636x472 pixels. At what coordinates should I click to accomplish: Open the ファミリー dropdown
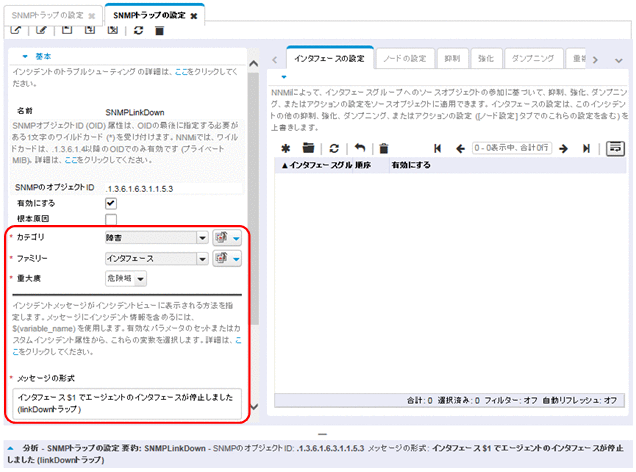pyautogui.click(x=202, y=259)
